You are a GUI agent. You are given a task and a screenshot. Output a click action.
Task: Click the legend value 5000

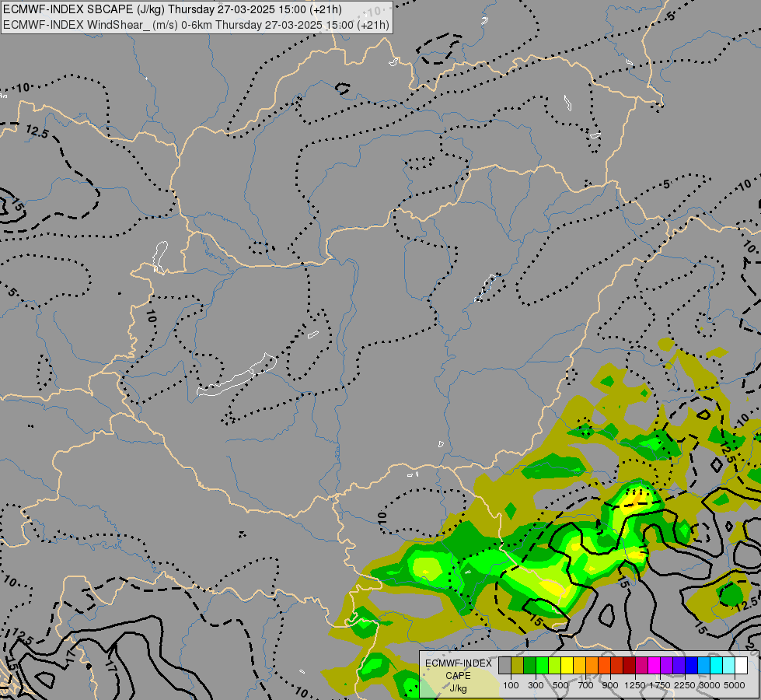pyautogui.click(x=735, y=685)
